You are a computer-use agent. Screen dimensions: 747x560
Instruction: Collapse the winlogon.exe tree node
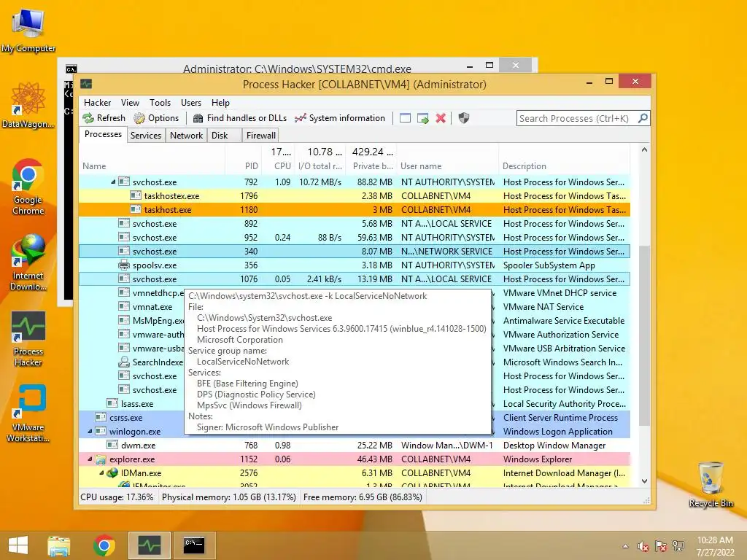(x=90, y=432)
